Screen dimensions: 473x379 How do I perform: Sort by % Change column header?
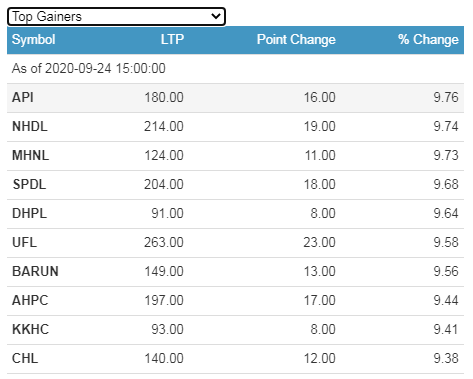(x=428, y=40)
